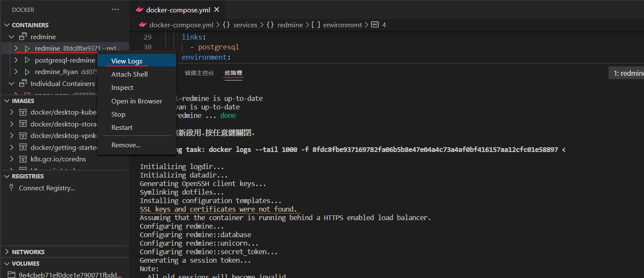Screen dimensions: 644x278
Task: Click the running icon of redmine_Ryan
Action: coord(27,72)
